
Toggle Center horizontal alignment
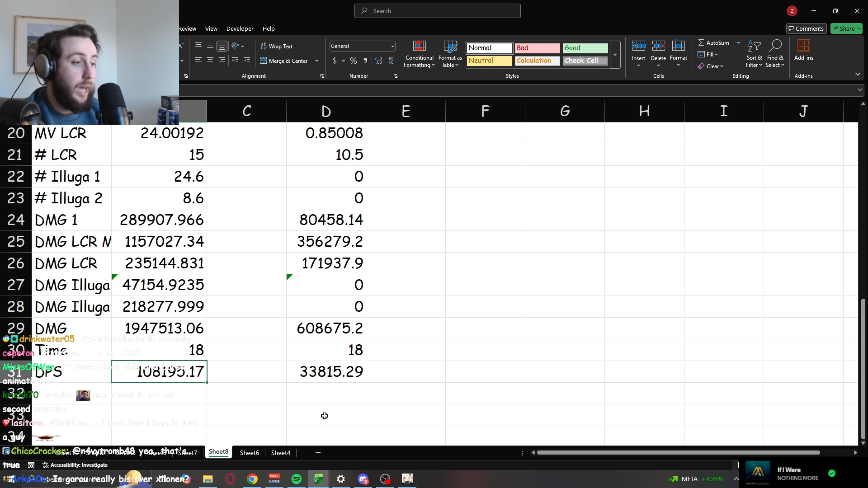pos(210,61)
